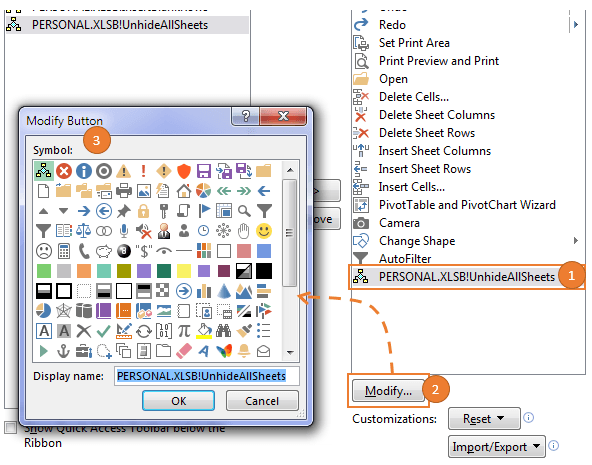Select the yellow smiley face symbol
The height and width of the screenshot is (465, 592).
264,231
